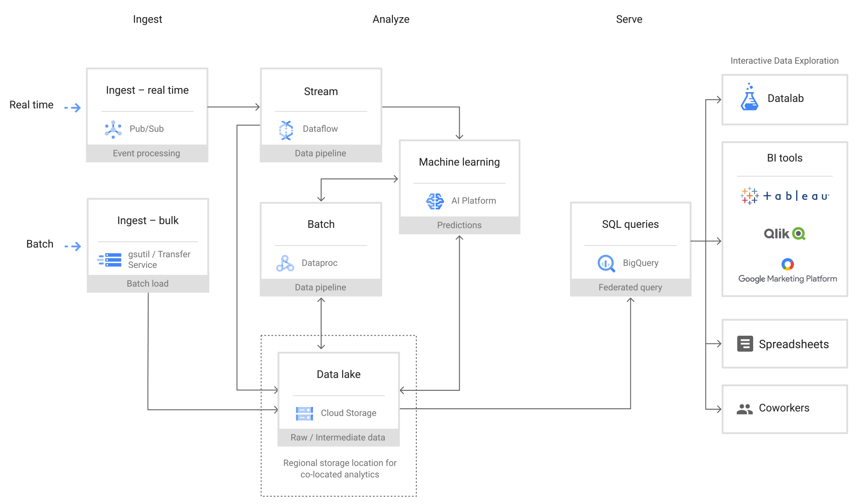Click the Coworkers people icon
The height and width of the screenshot is (504, 867).
pyautogui.click(x=745, y=409)
